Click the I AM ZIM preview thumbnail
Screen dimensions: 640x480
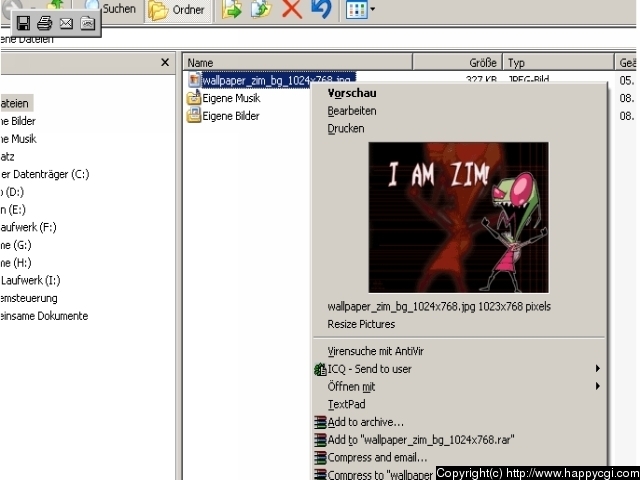pyautogui.click(x=458, y=218)
